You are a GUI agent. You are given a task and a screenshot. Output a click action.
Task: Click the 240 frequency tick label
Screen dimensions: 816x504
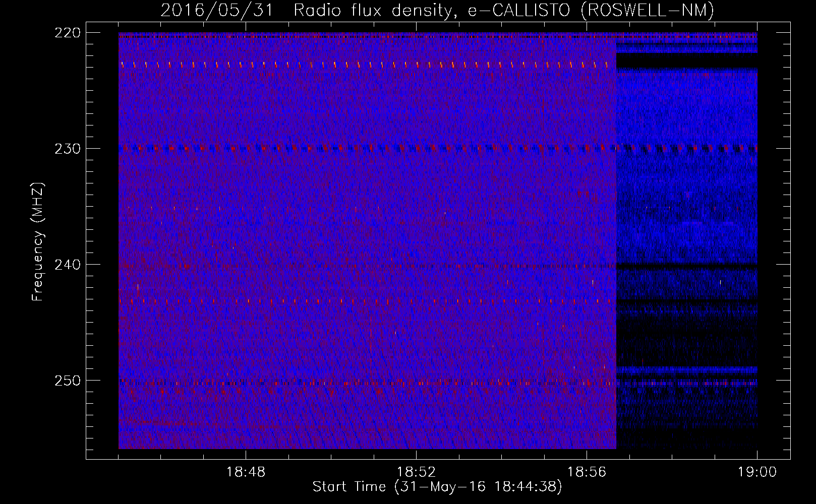click(x=67, y=265)
